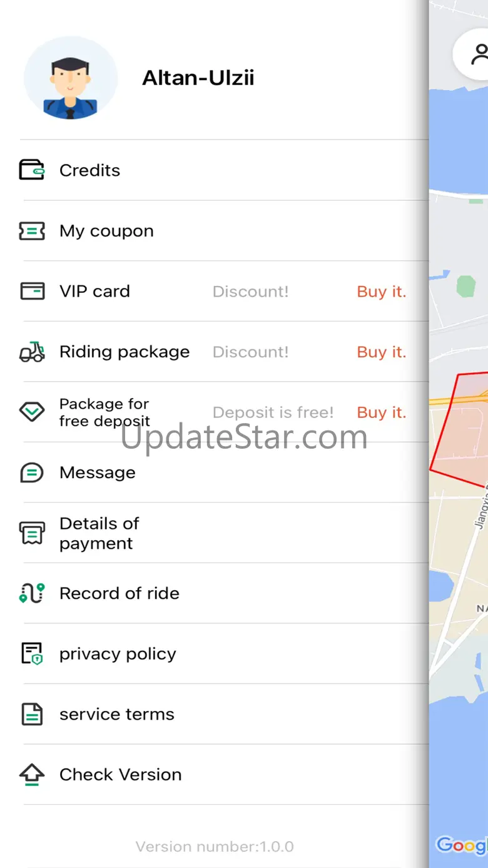Tap the profile avatar picture
This screenshot has width=488, height=868.
70,78
